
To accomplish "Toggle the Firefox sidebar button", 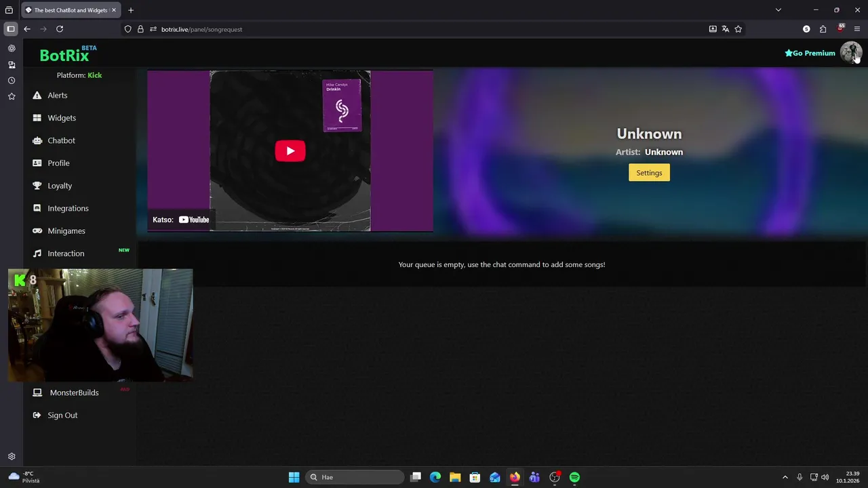I will [x=11, y=29].
